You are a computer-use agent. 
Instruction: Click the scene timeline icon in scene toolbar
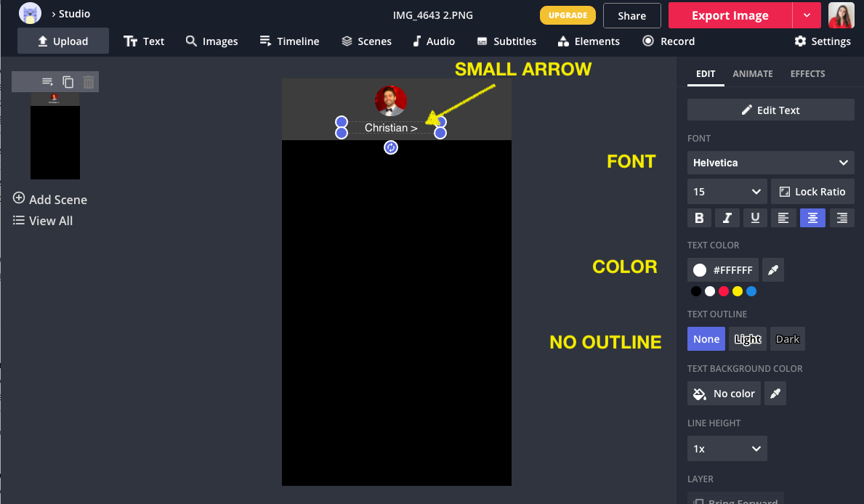point(47,82)
